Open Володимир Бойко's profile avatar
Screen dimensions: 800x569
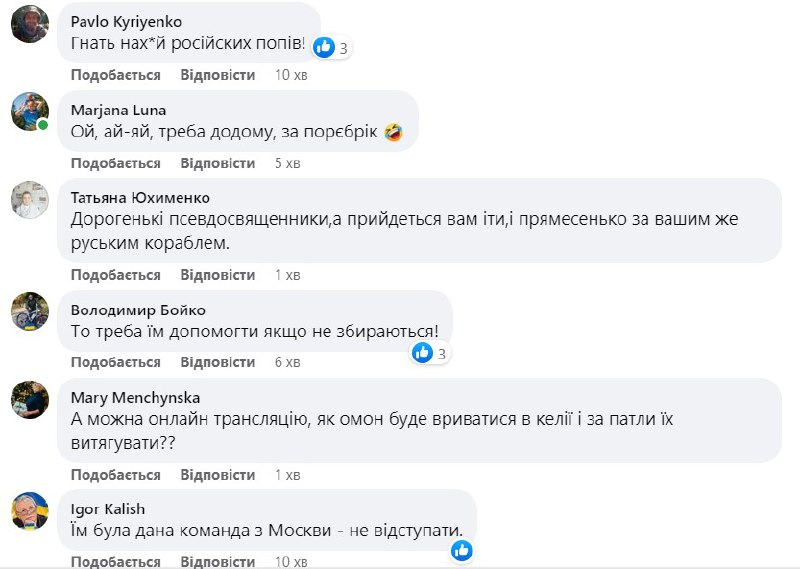pyautogui.click(x=30, y=311)
